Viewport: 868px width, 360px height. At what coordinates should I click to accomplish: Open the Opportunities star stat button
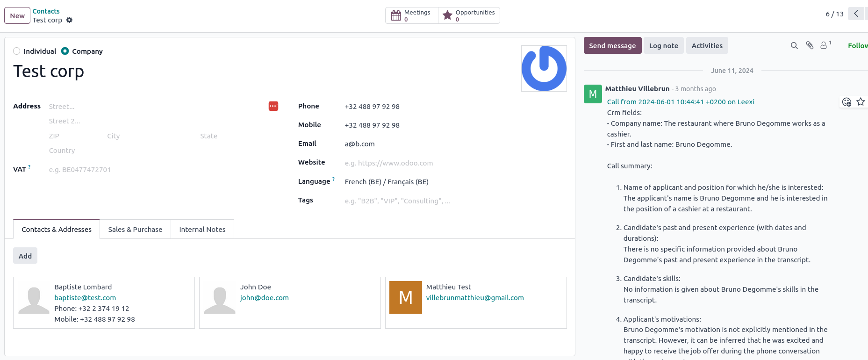469,15
